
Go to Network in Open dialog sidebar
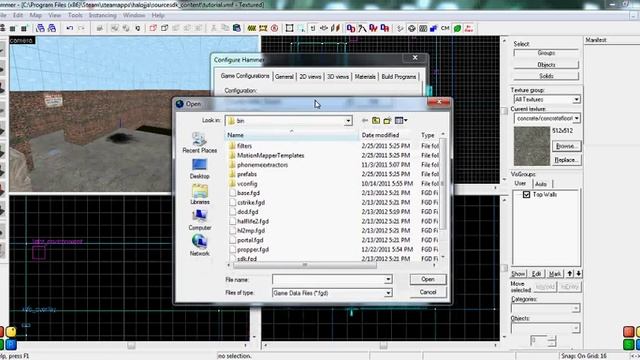200,245
